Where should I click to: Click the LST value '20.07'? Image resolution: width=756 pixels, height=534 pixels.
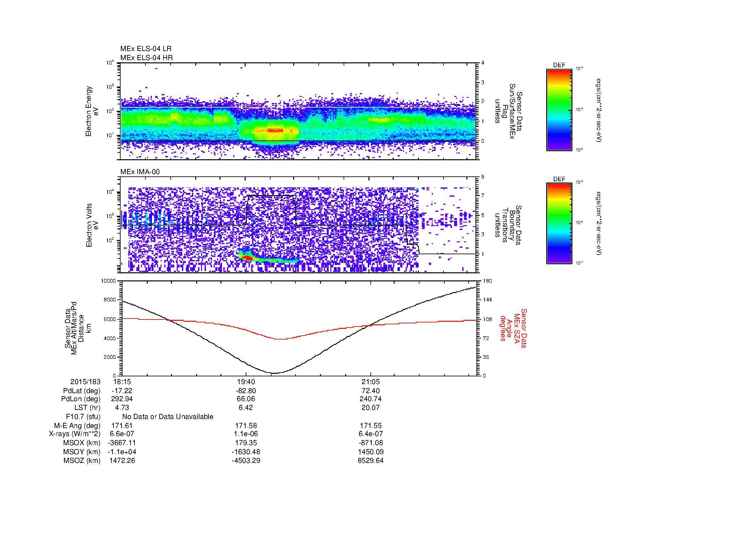(x=371, y=408)
